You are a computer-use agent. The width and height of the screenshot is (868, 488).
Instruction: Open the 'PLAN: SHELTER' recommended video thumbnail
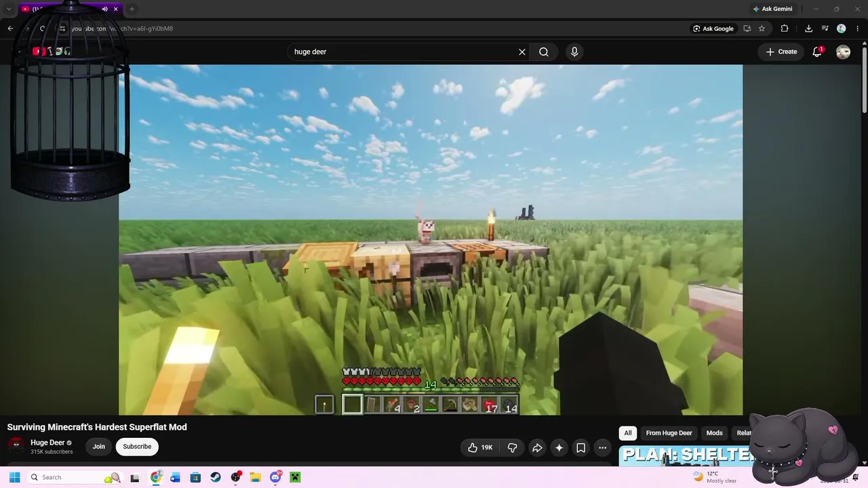[x=685, y=455]
